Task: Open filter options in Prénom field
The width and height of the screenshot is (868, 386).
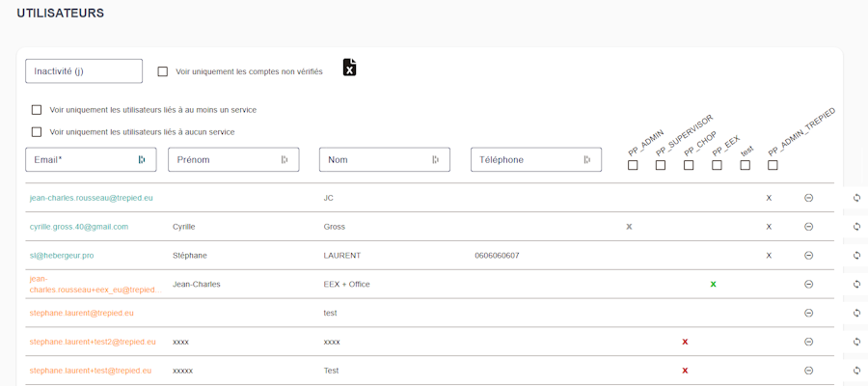Action: 285,160
